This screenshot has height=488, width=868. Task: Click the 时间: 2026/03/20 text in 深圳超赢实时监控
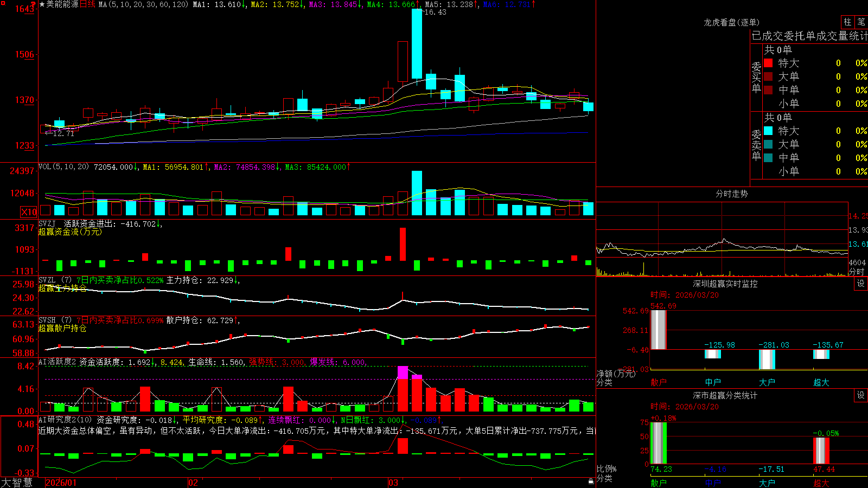(x=685, y=295)
